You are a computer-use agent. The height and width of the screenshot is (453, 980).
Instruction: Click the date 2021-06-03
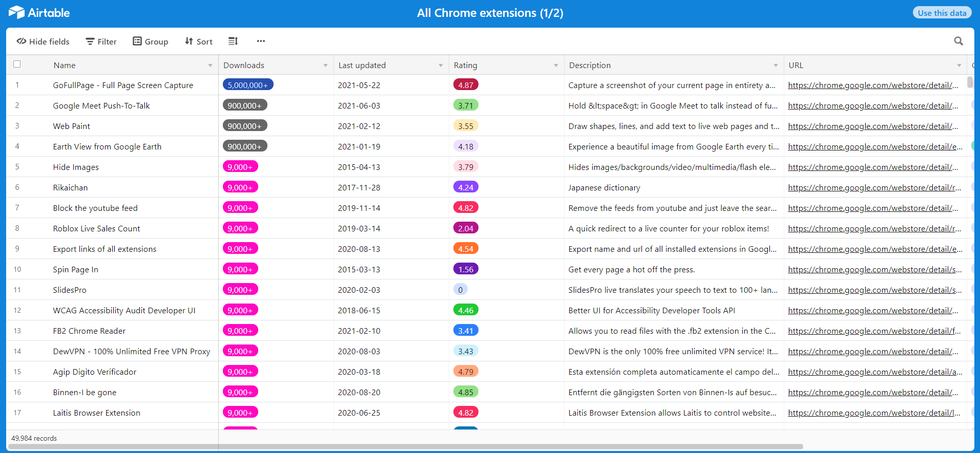tap(359, 105)
